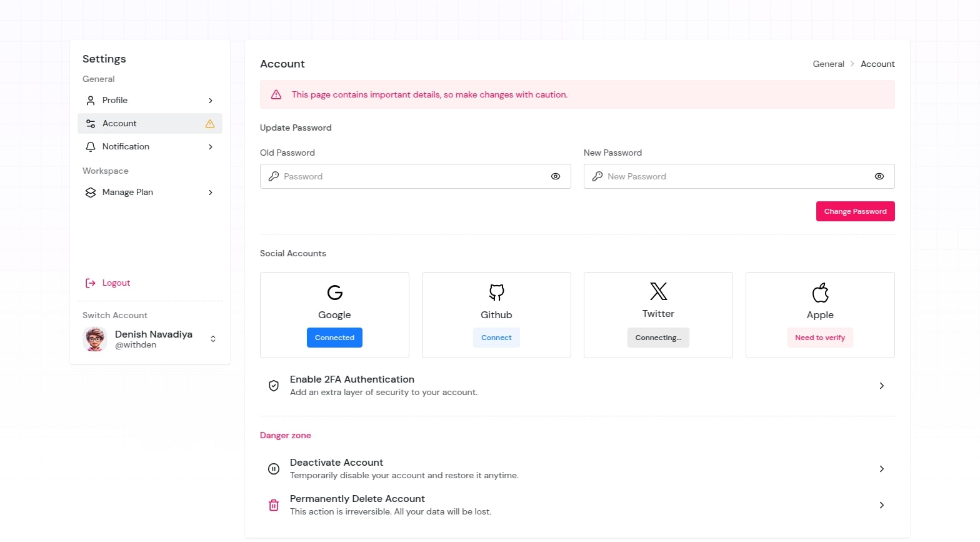Click the Github cat logo icon
Screen dimensions: 980x542
pos(496,292)
